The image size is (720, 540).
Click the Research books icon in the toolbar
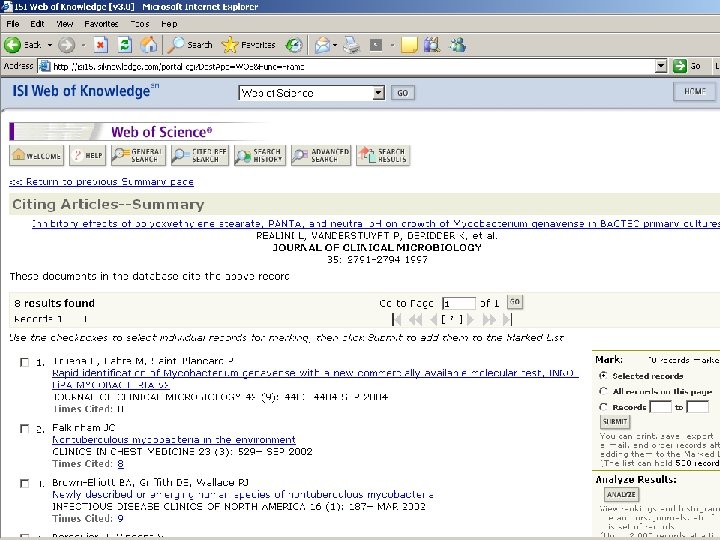(x=432, y=45)
